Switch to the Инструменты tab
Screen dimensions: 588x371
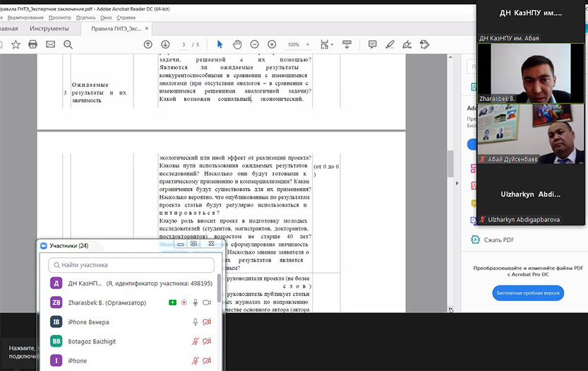49,29
